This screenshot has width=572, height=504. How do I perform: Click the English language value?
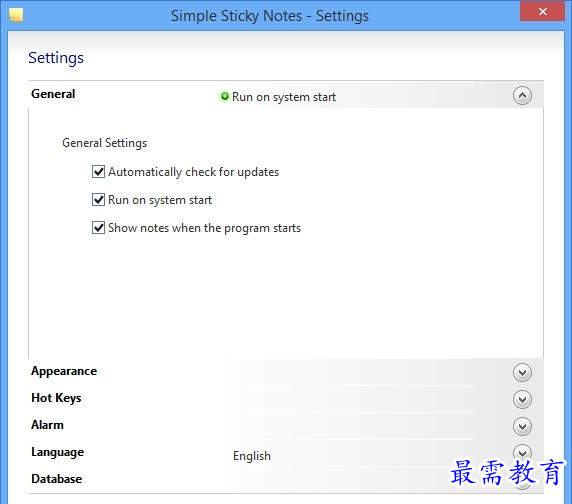coord(252,456)
